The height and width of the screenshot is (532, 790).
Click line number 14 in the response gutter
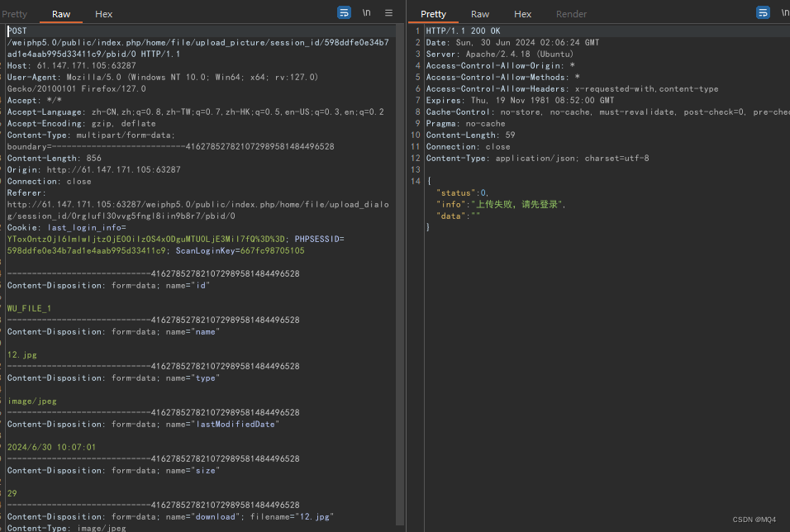(x=416, y=180)
